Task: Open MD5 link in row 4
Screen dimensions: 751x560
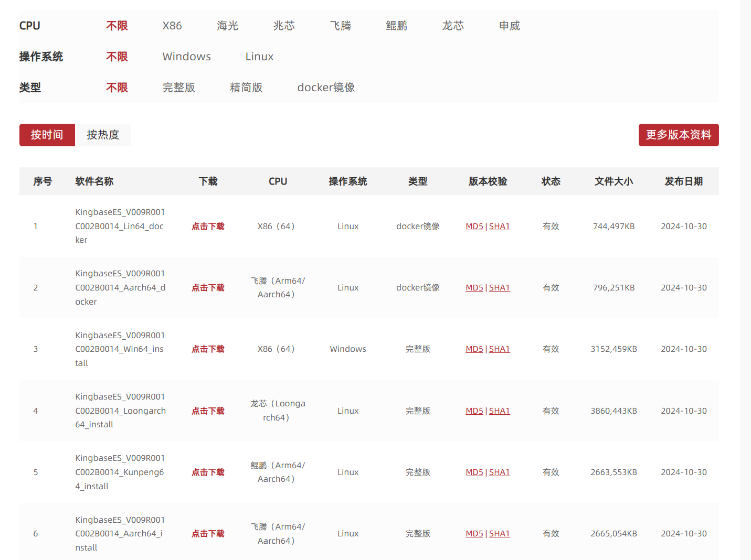Action: 474,411
